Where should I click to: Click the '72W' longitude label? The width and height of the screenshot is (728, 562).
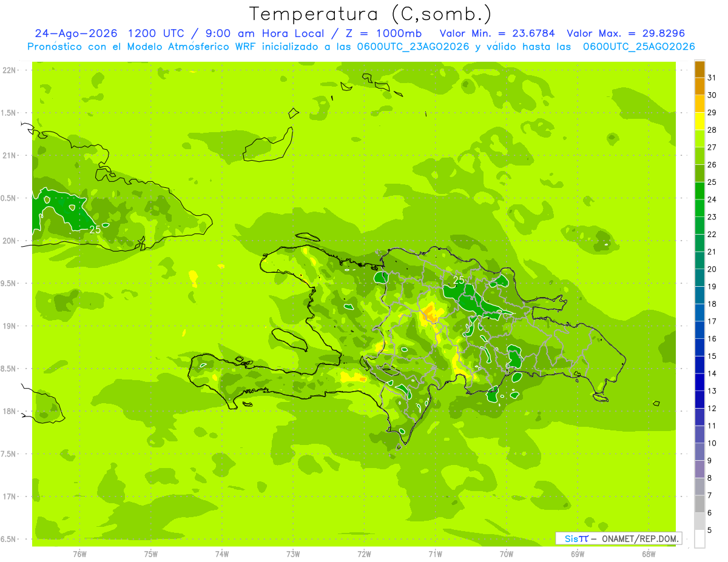tap(364, 554)
